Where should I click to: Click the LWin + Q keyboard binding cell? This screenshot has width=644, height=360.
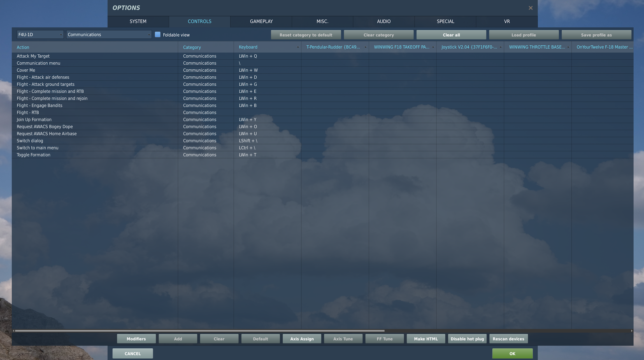pyautogui.click(x=268, y=56)
